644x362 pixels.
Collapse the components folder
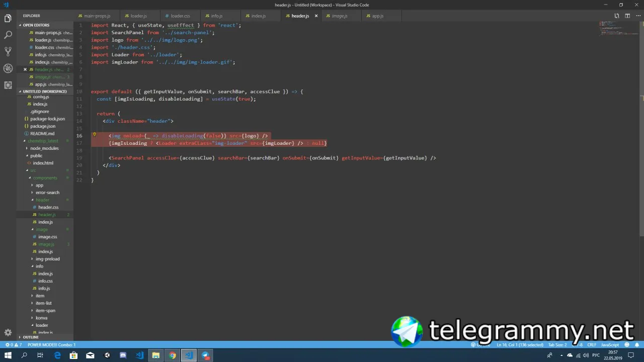(45, 178)
